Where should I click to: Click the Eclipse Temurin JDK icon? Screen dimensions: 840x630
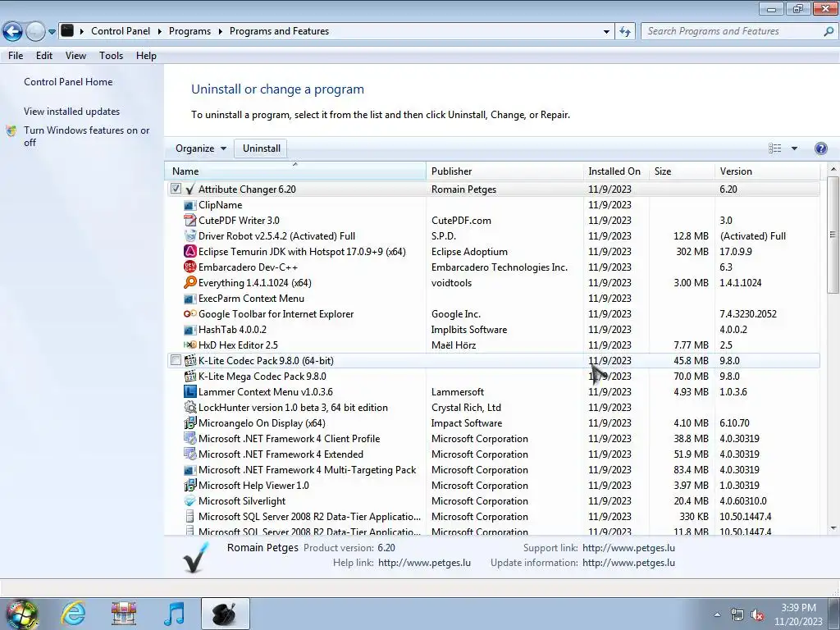tap(189, 251)
